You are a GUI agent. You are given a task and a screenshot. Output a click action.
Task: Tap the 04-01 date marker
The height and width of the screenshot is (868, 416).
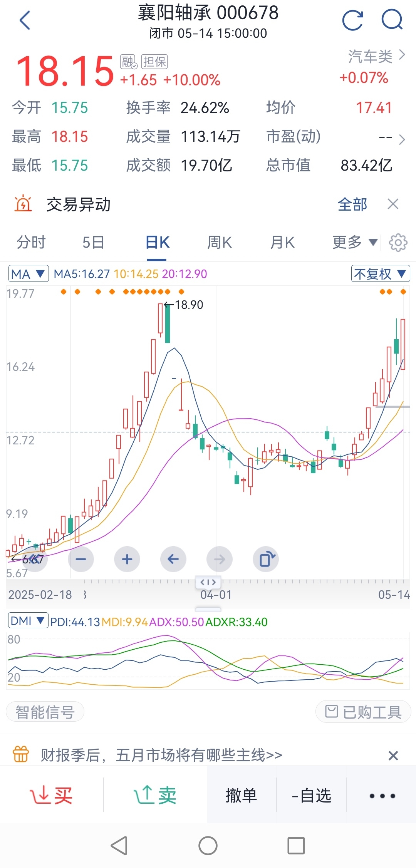(x=216, y=595)
